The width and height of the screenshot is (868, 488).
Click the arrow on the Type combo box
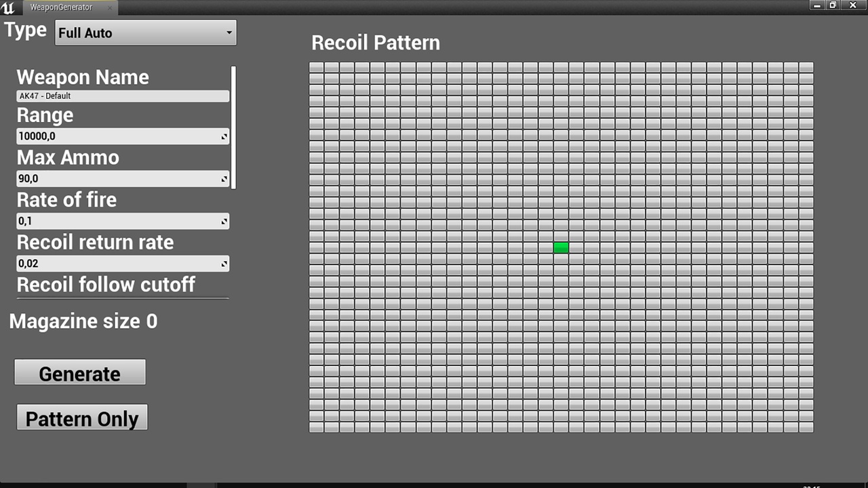(x=229, y=33)
